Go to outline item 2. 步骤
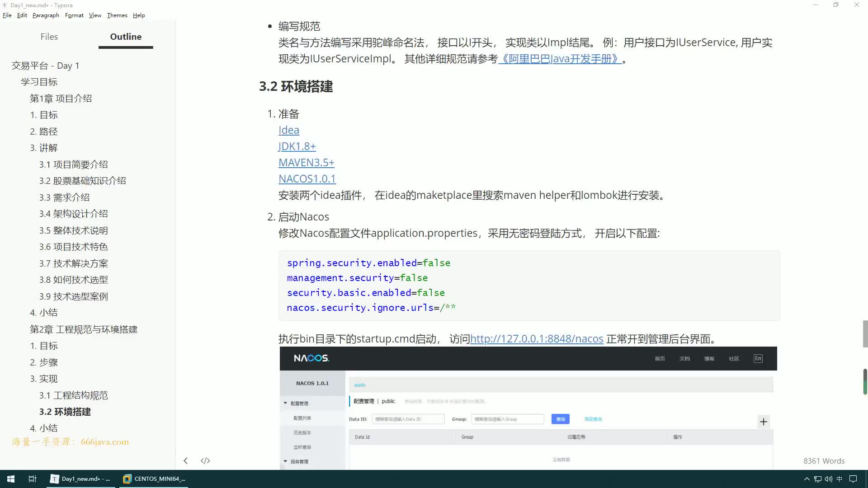Screen dimensions: 868x488 pyautogui.click(x=44, y=362)
